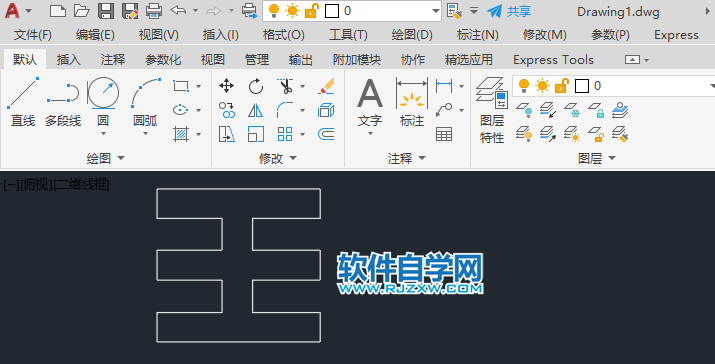Click the Plot printer icon
Image resolution: width=715 pixels, height=364 pixels.
tap(154, 11)
